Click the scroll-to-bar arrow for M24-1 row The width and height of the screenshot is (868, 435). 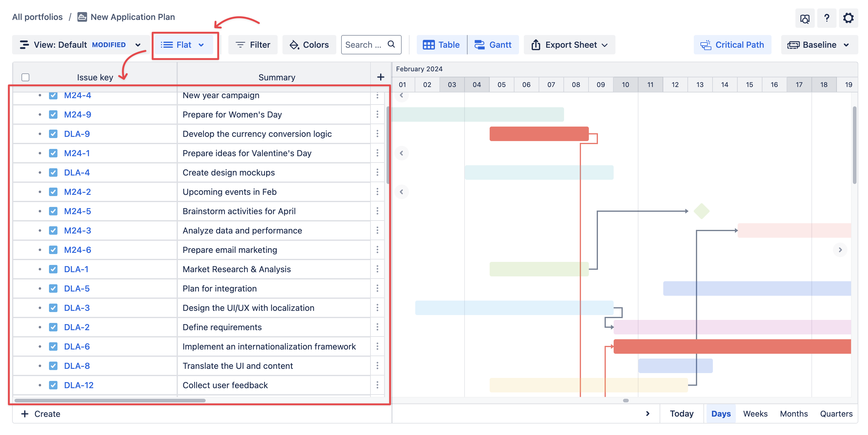click(x=401, y=153)
